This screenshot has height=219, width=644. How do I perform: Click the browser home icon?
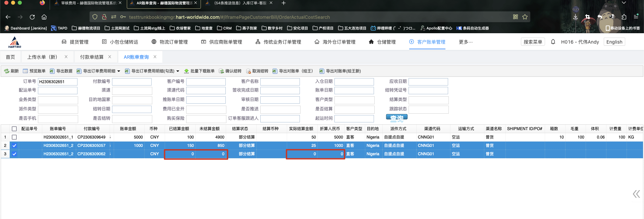tap(44, 17)
